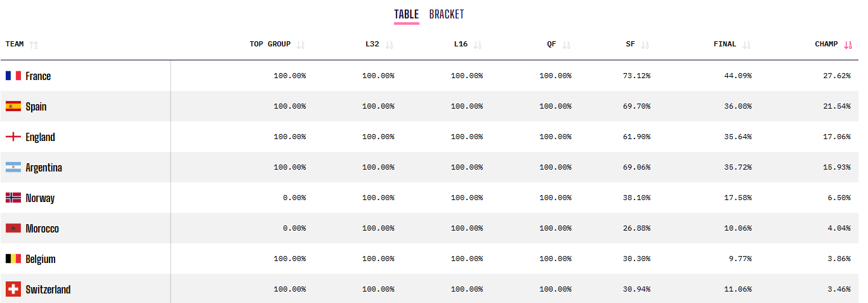Click the Norway flag icon
868x303 pixels.
click(13, 198)
